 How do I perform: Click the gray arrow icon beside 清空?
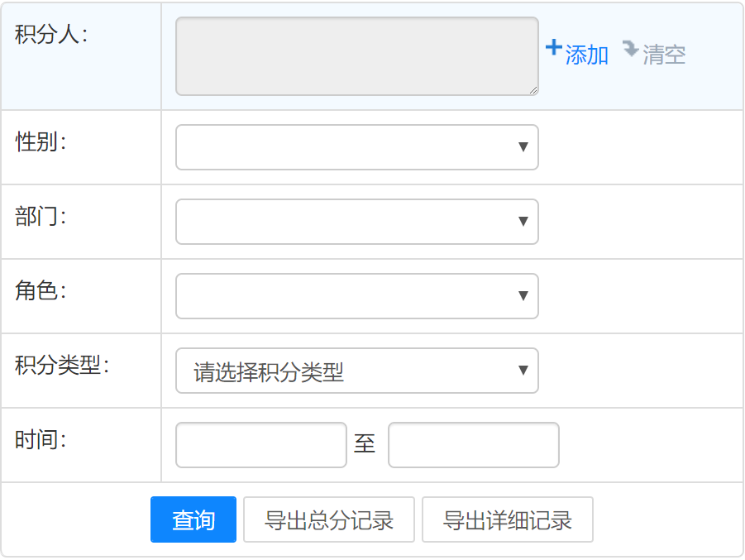pyautogui.click(x=631, y=49)
